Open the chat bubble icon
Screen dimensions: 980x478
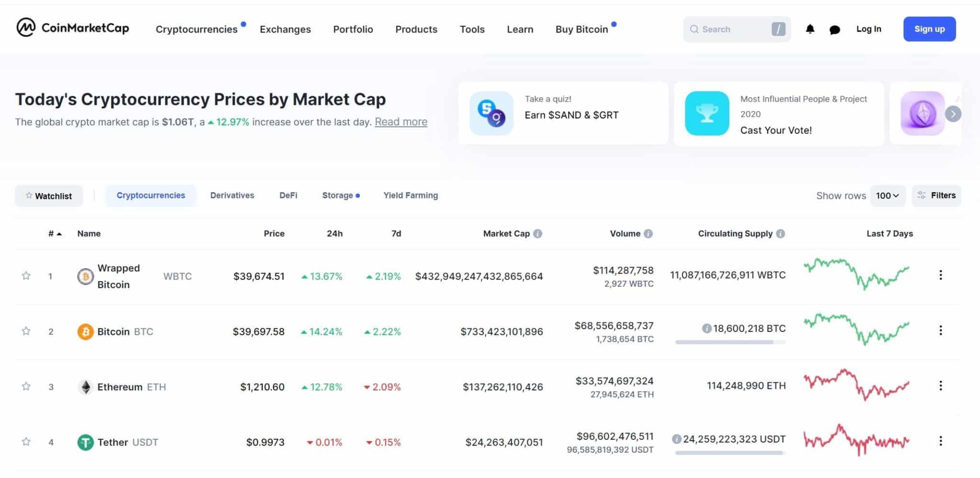(835, 30)
